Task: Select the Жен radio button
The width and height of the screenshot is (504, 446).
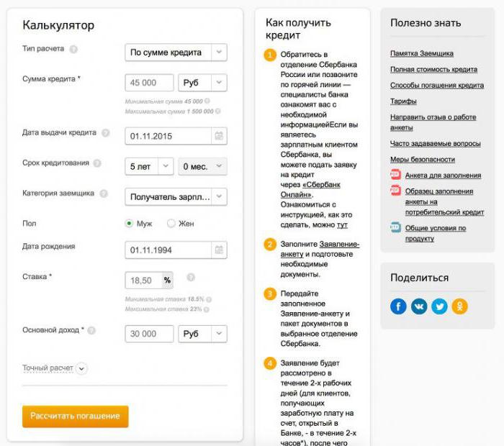Action: 171,223
